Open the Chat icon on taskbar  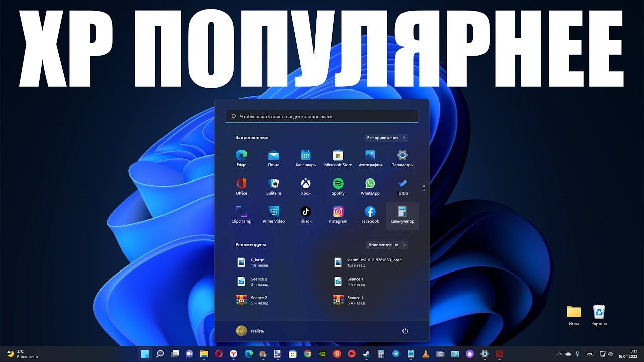click(189, 354)
